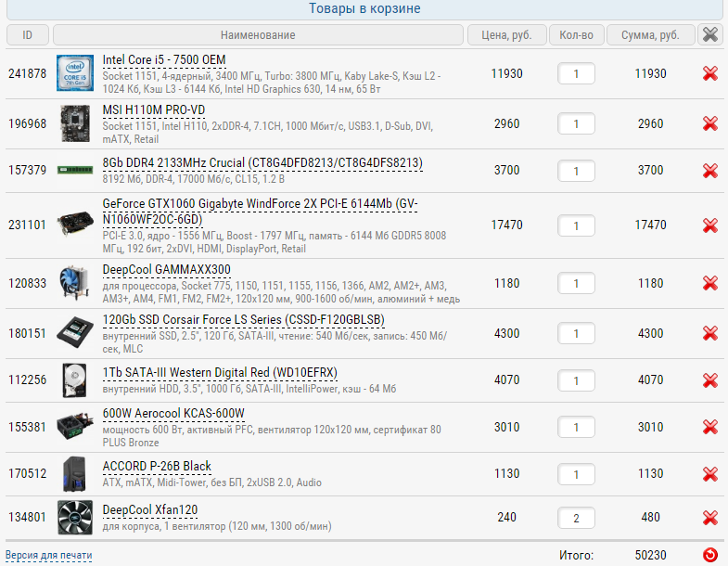Follow the 1Tb SATA-III Western Digital link
Image resolution: width=728 pixels, height=566 pixels.
click(x=220, y=373)
